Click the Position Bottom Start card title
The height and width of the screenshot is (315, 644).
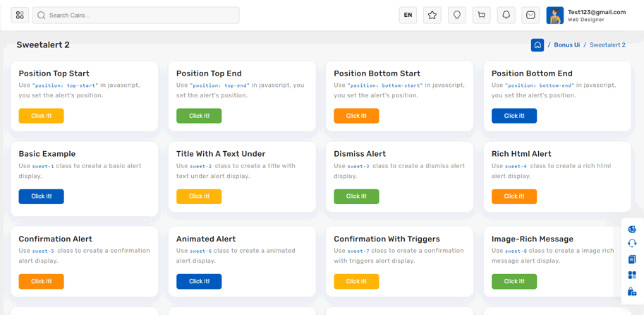tap(377, 73)
